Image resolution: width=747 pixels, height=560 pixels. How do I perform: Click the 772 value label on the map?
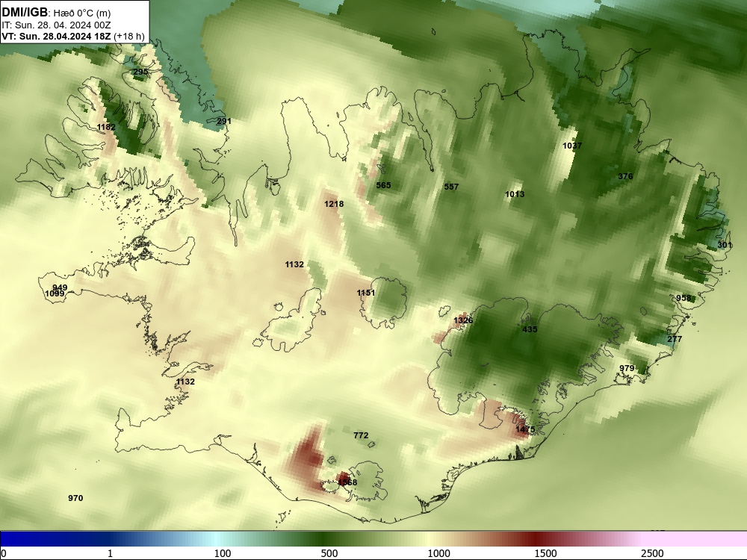pyautogui.click(x=361, y=435)
